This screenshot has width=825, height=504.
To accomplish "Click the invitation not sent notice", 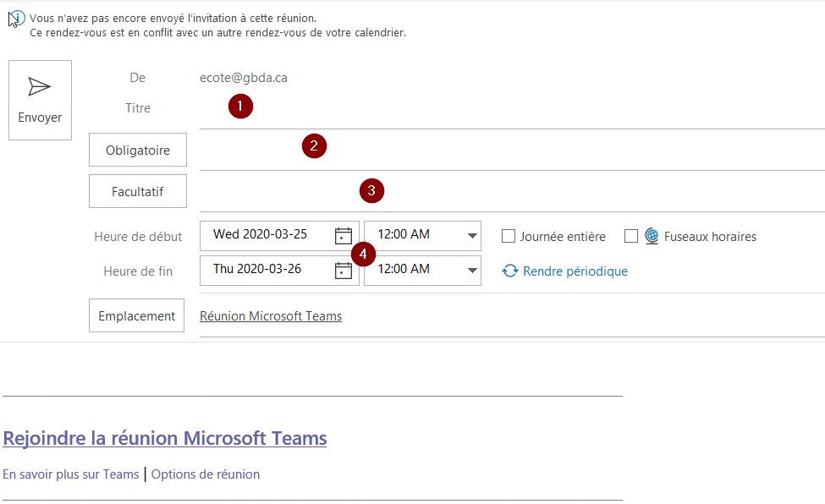I will 173,18.
